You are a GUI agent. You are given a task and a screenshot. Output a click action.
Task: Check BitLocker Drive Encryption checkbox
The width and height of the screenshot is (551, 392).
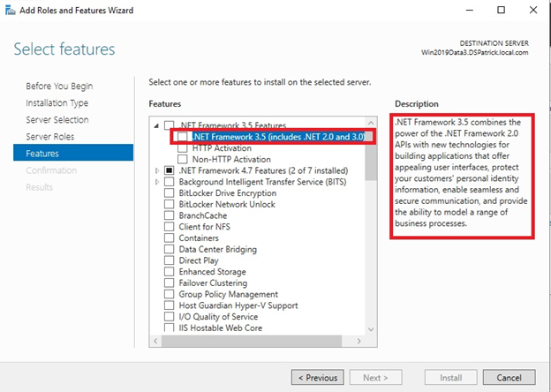click(x=169, y=192)
